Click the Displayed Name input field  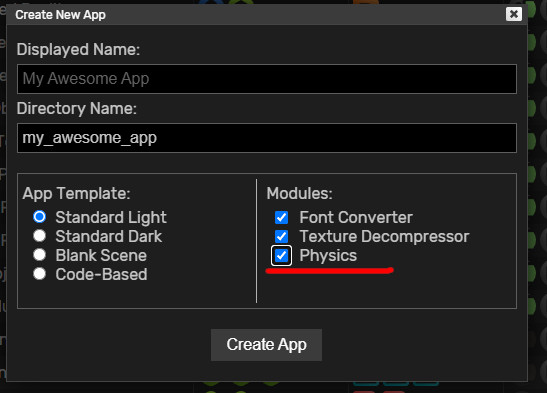[x=267, y=79]
